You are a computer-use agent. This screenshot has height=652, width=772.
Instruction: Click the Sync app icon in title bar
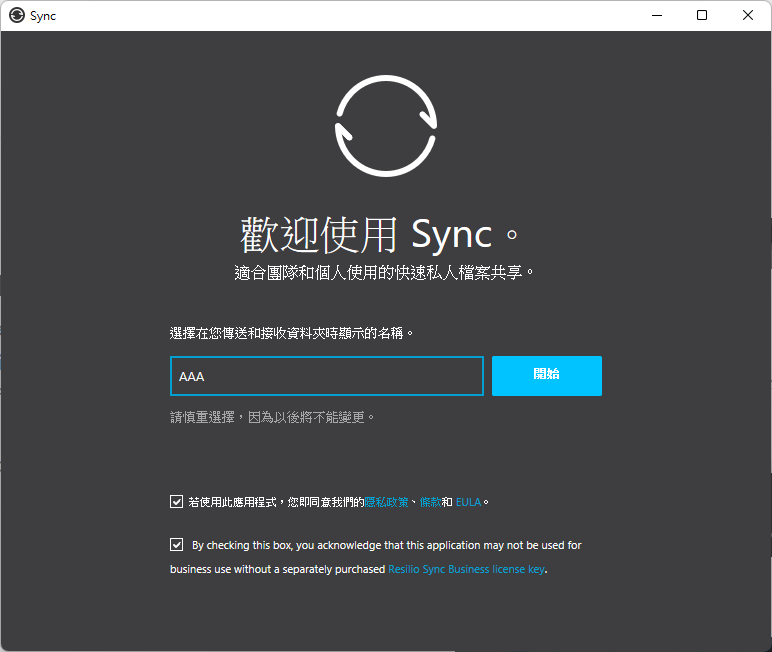point(17,16)
